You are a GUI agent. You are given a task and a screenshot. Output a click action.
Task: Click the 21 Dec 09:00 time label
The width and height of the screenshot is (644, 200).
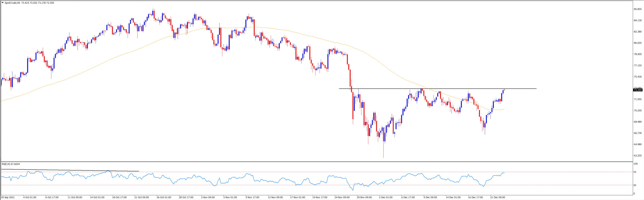[498, 197]
